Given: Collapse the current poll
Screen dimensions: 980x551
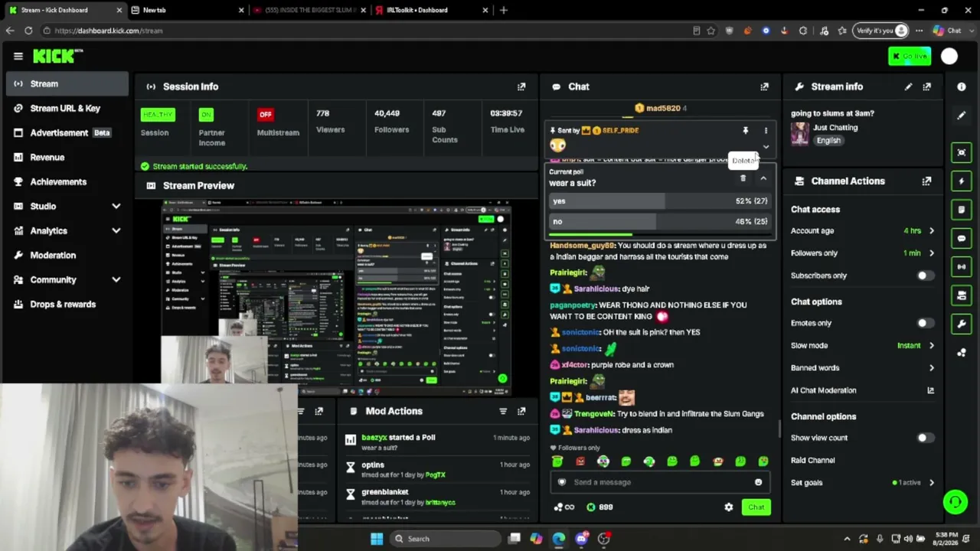Looking at the screenshot, I should tap(763, 178).
